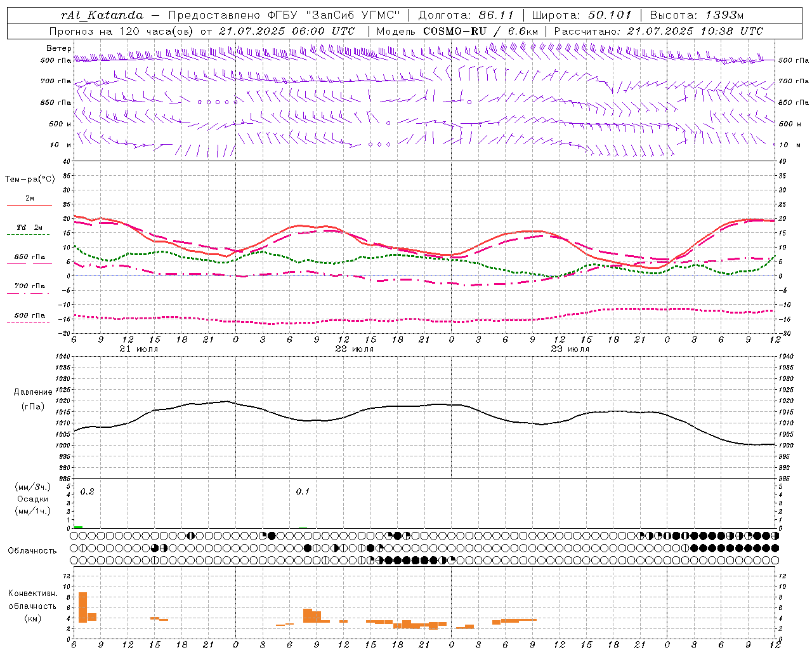
Task: Click the (мм/3ч.) precipitation unit label
Action: (x=33, y=487)
